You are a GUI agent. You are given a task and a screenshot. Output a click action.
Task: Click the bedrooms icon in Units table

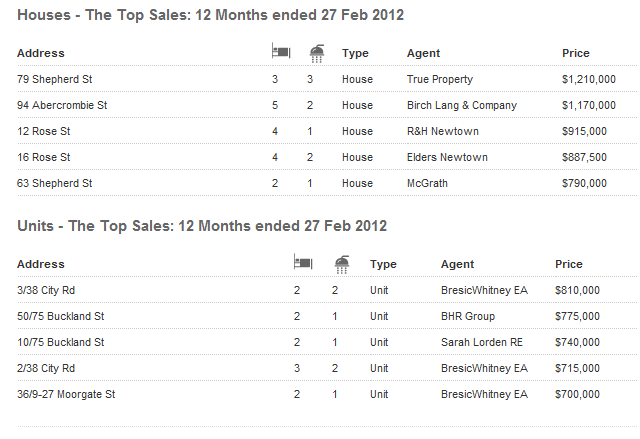tap(303, 263)
